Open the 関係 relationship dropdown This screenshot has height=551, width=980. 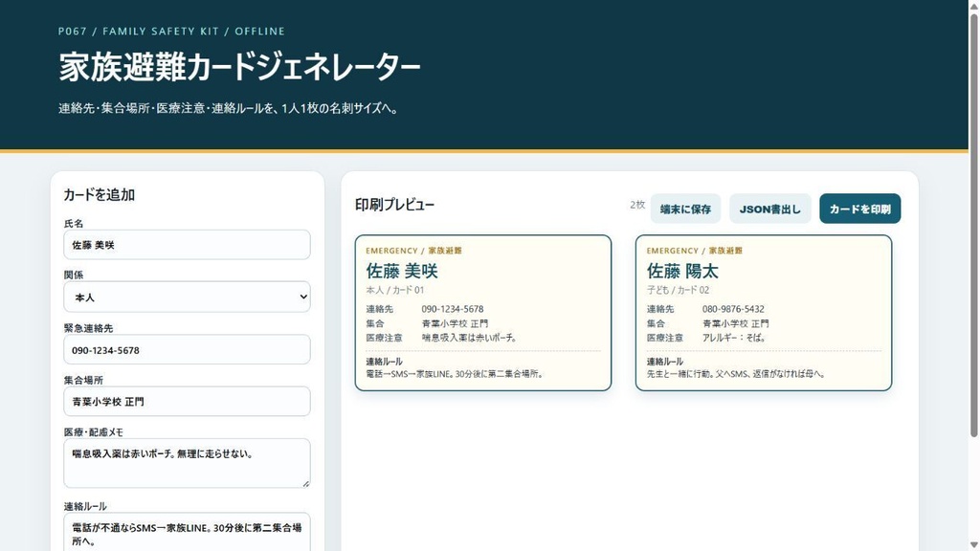click(x=187, y=298)
